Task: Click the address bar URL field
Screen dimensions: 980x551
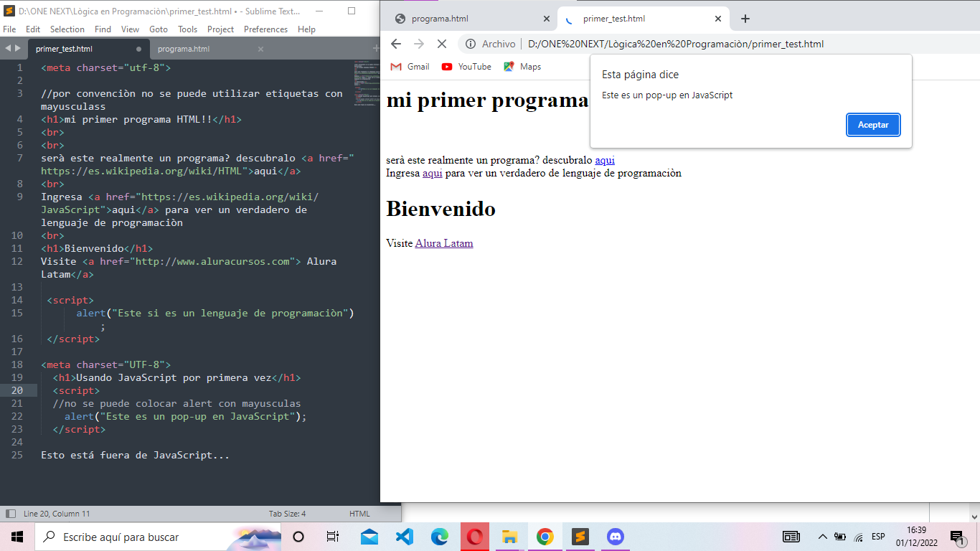Action: [675, 44]
